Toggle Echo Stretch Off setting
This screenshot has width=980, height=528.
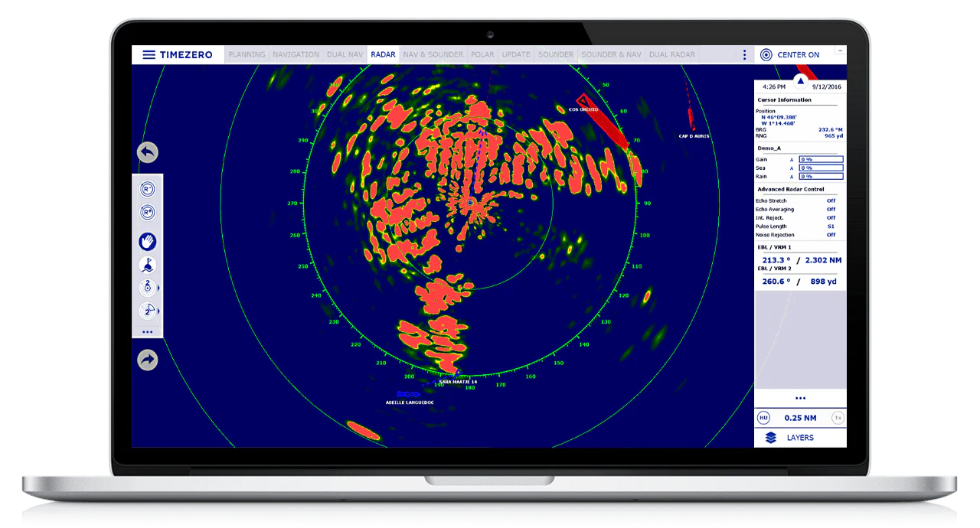831,200
